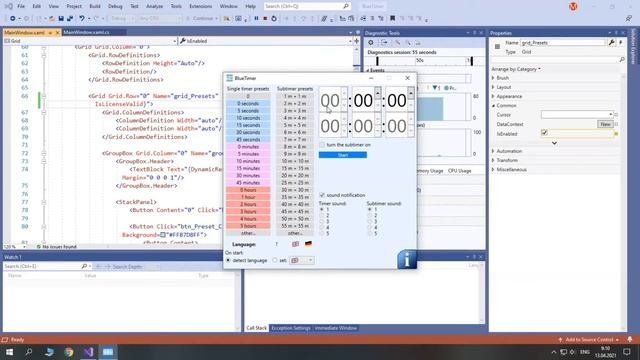The width and height of the screenshot is (640, 360).
Task: Select the 'detect language' radio button
Action: coord(228,260)
